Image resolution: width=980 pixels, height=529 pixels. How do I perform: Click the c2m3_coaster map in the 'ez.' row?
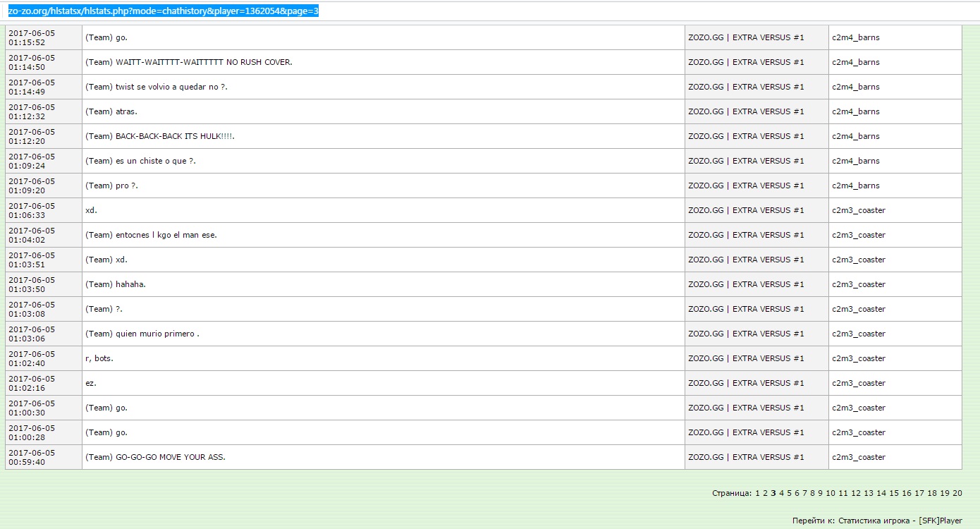[859, 383]
